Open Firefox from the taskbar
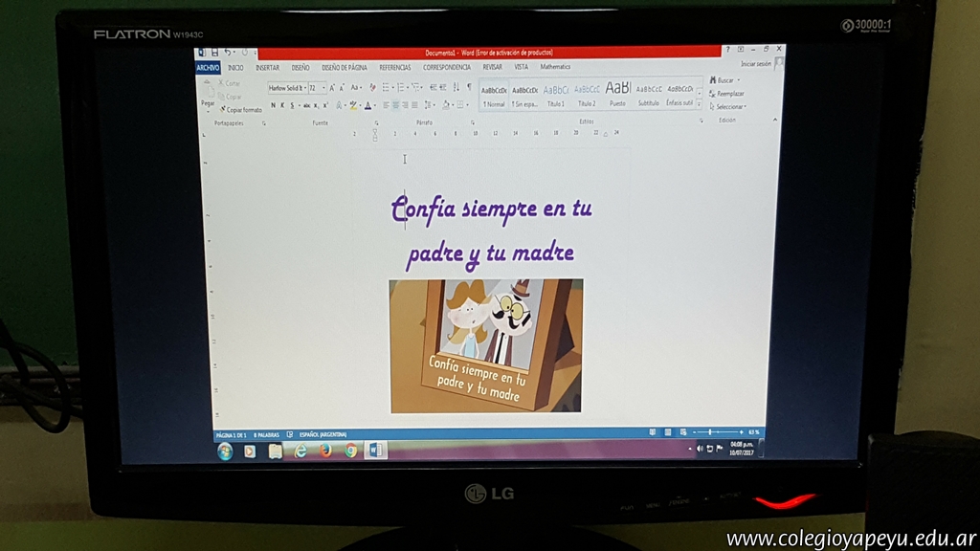 325,451
